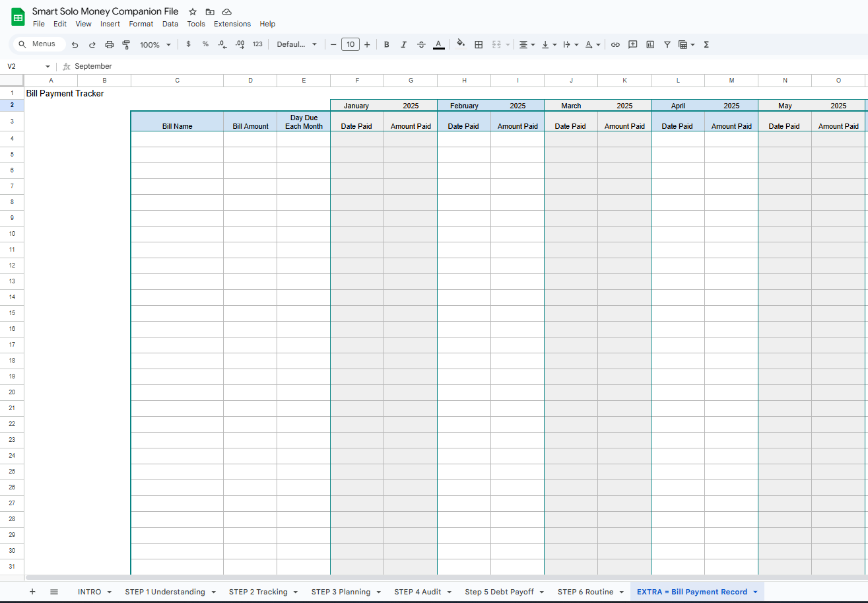This screenshot has height=603, width=868.
Task: Create a filter
Action: click(667, 44)
